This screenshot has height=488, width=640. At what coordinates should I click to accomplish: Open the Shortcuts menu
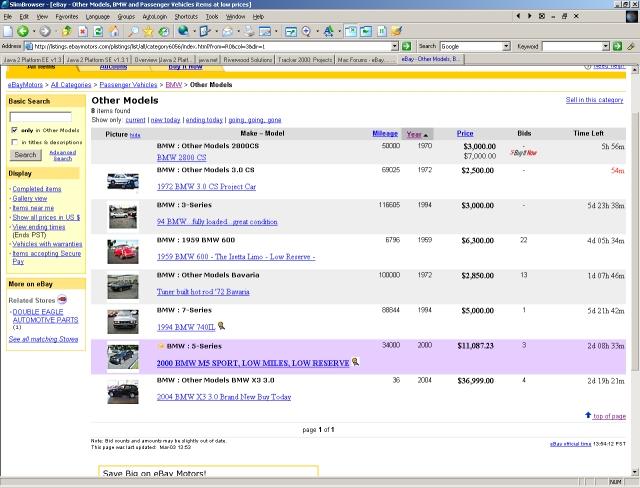tap(186, 17)
